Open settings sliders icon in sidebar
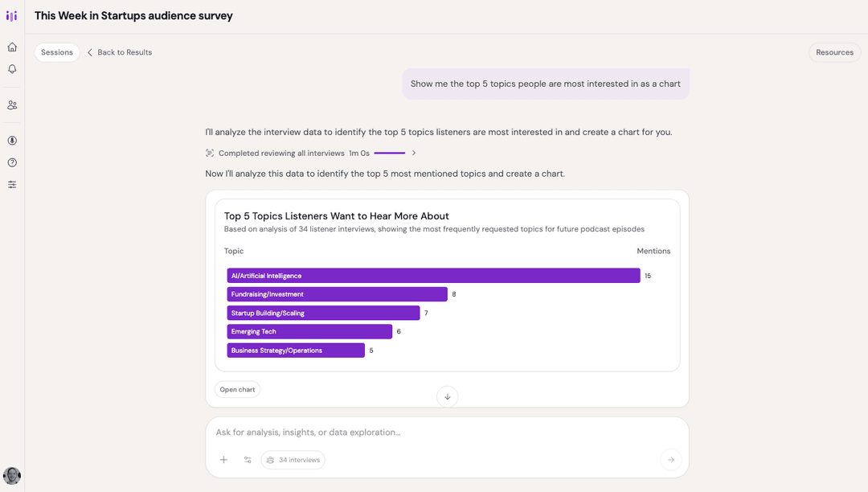The height and width of the screenshot is (492, 868). pos(12,184)
